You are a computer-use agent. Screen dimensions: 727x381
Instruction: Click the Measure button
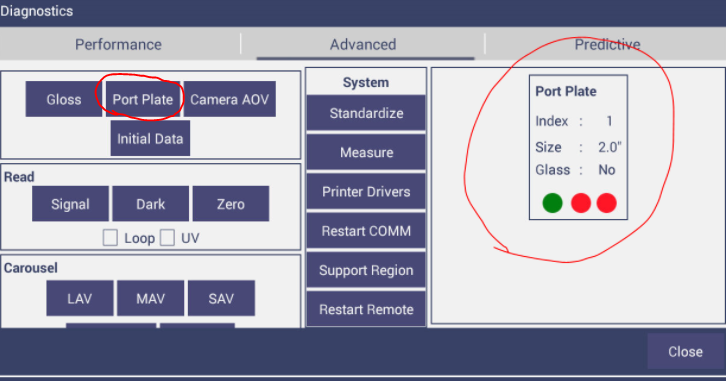366,152
